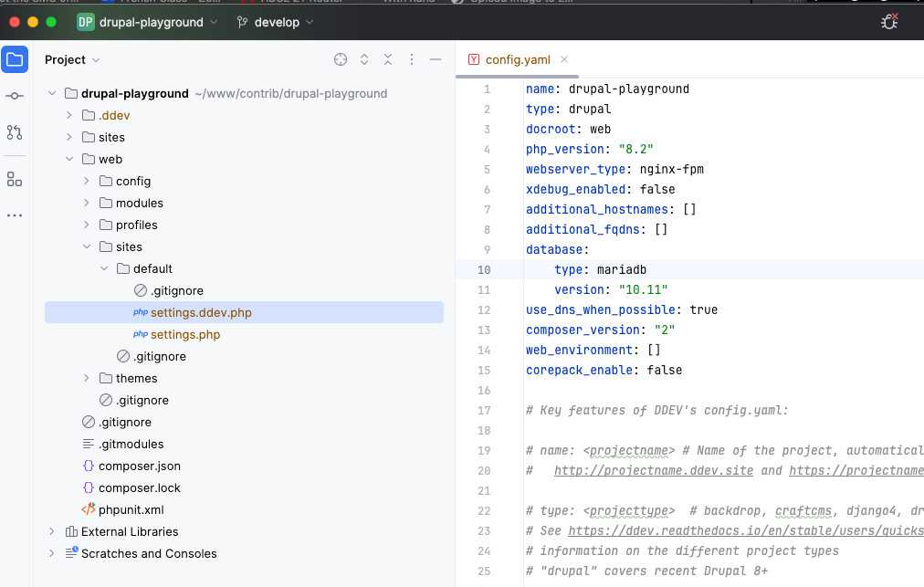Open Project panel options kebab menu
The width and height of the screenshot is (924, 587).
click(411, 59)
